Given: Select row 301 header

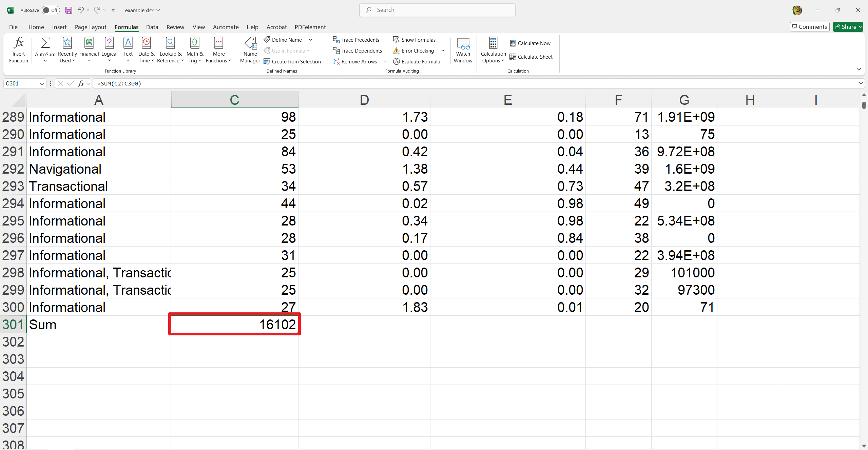Looking at the screenshot, I should (13, 324).
